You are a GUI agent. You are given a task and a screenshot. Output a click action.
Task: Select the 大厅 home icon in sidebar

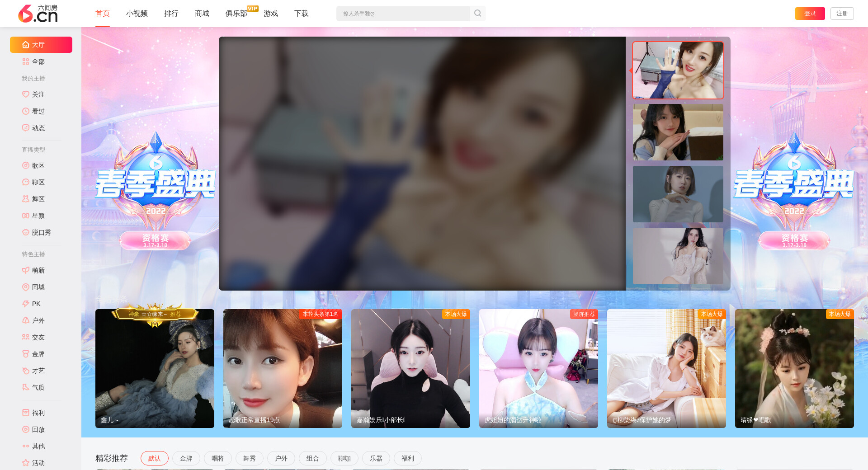click(x=26, y=45)
